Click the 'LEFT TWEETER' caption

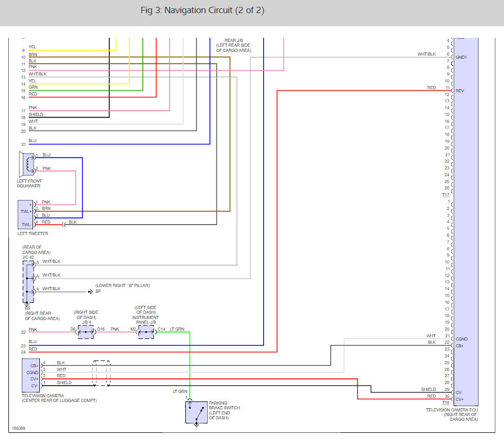[x=33, y=233]
